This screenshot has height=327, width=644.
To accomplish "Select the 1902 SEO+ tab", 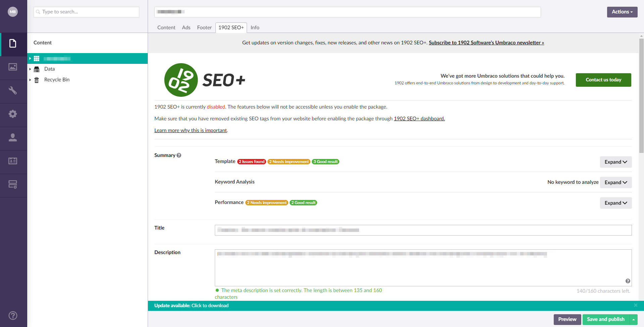I will click(231, 28).
